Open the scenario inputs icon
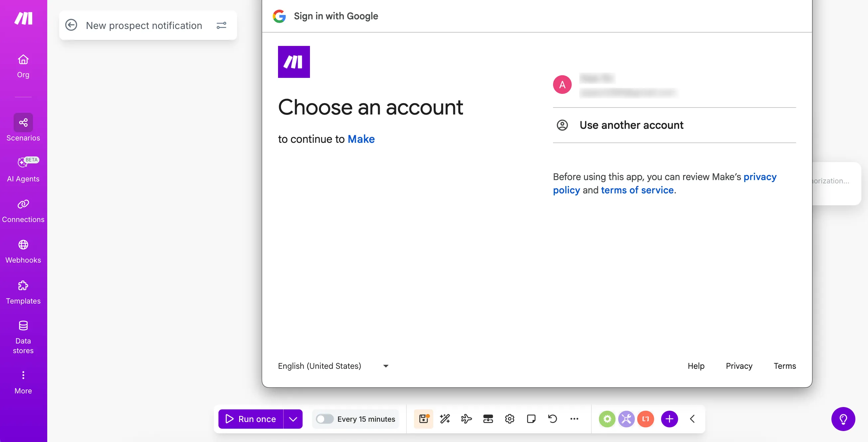Viewport: 868px width, 442px height. [x=488, y=419]
